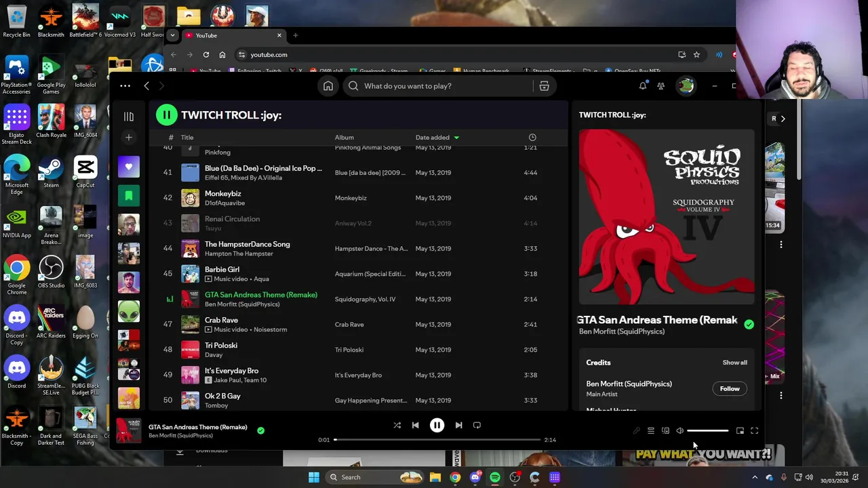868x488 pixels.
Task: Open Noisestorm artist link under Crab Rave
Action: (269, 329)
